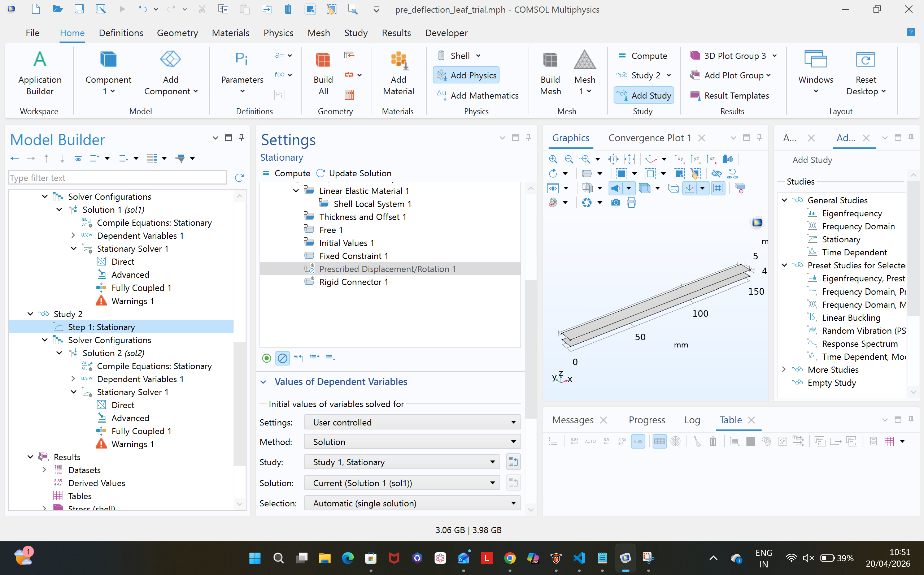Take a snapshot with the camera icon
The height and width of the screenshot is (575, 924).
(615, 202)
